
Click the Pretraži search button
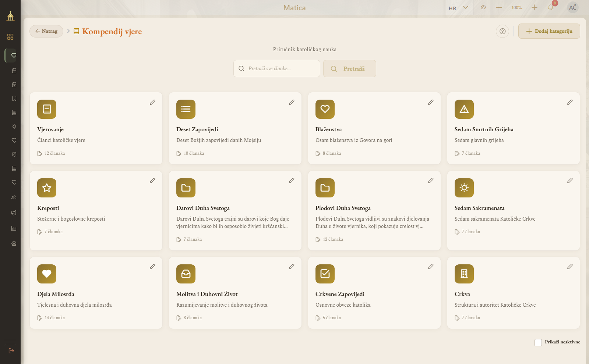(350, 69)
